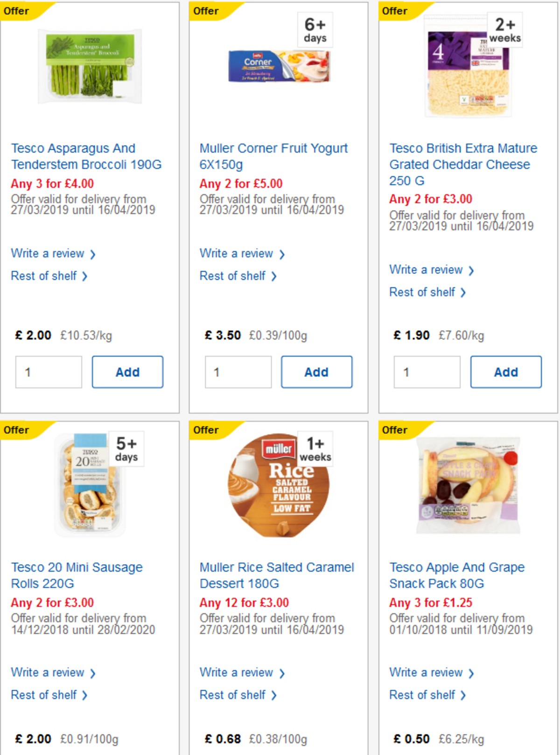Click the 6+ days freshness indicator
This screenshot has height=755, width=560.
point(315,29)
